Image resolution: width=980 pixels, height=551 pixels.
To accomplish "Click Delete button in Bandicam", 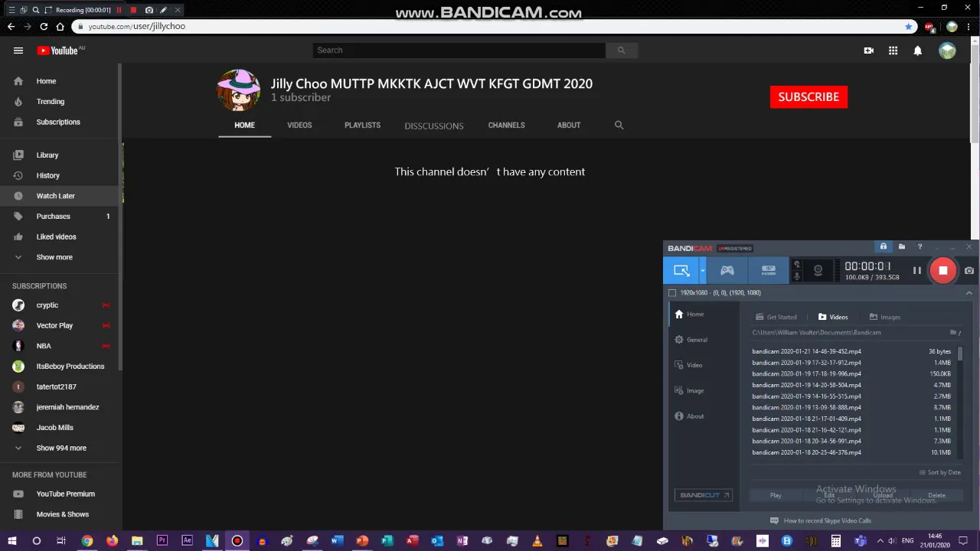I will tap(937, 496).
